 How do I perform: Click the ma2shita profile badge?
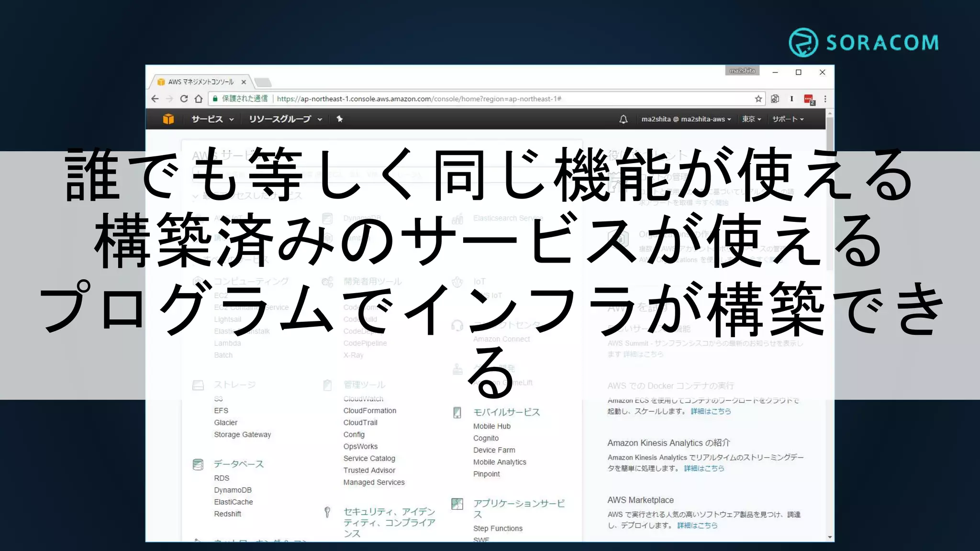(742, 71)
